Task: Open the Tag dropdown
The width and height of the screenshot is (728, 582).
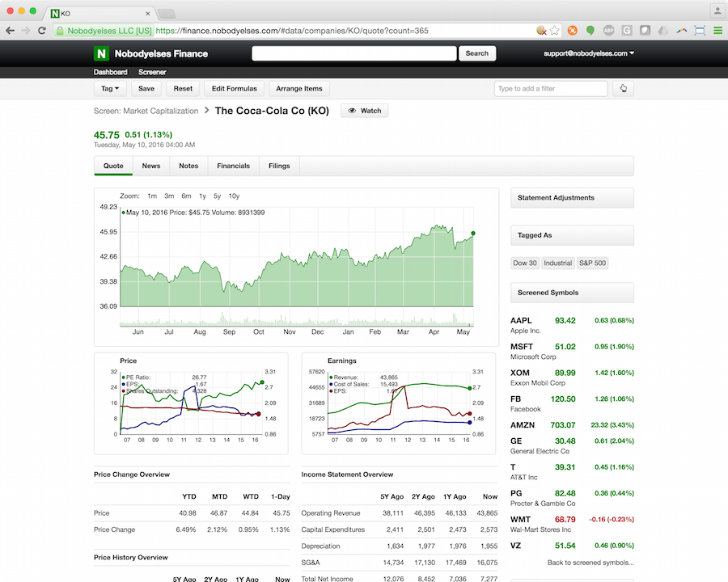Action: coord(109,88)
